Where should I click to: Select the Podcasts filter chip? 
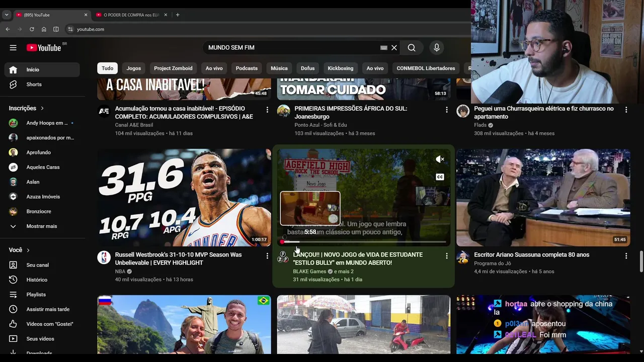coord(247,68)
